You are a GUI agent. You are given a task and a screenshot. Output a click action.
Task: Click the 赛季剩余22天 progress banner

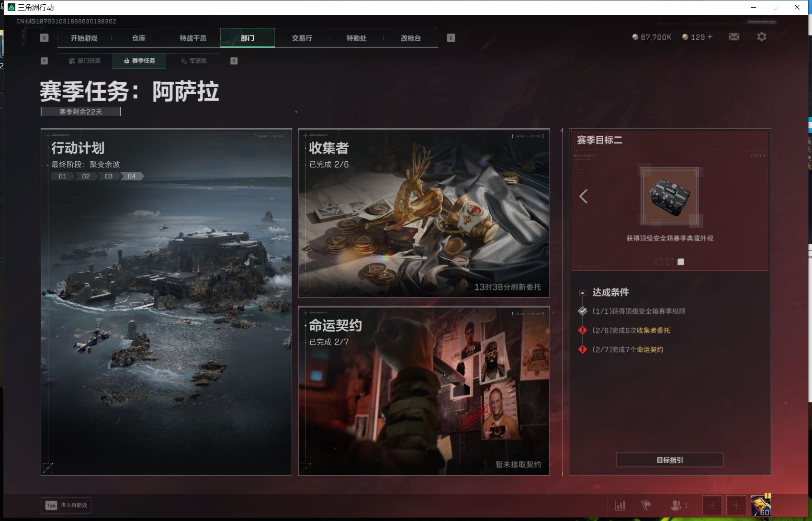(80, 111)
